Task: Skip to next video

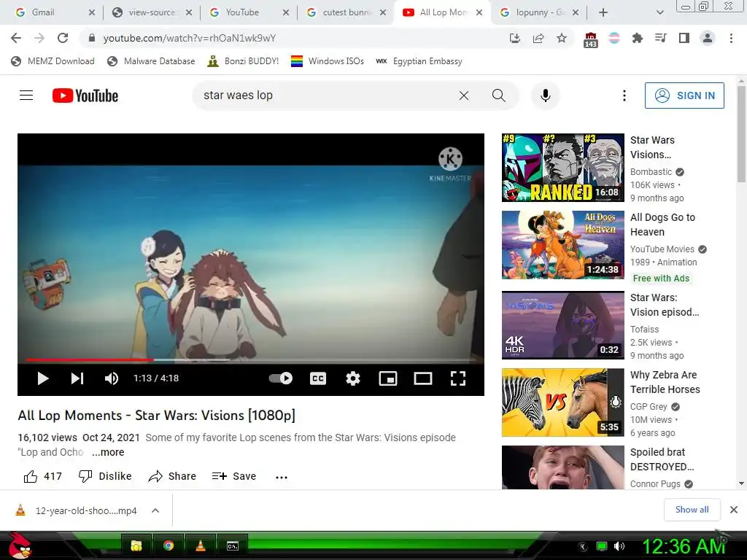Action: (x=77, y=378)
